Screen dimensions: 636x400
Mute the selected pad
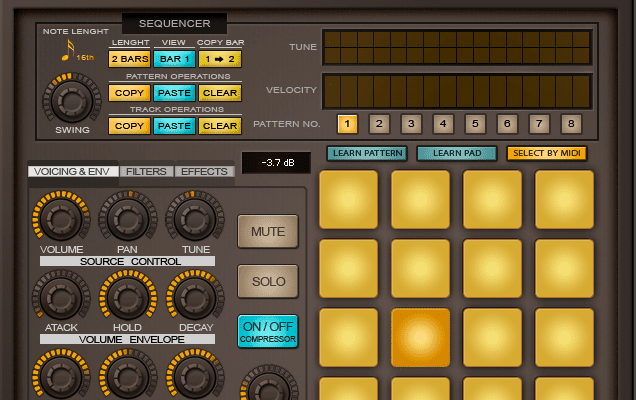click(268, 232)
